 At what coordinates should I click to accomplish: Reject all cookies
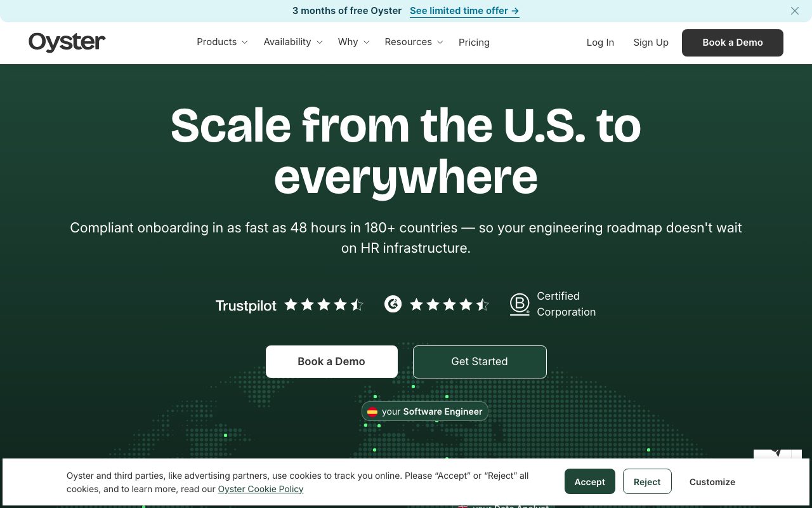[x=647, y=482]
